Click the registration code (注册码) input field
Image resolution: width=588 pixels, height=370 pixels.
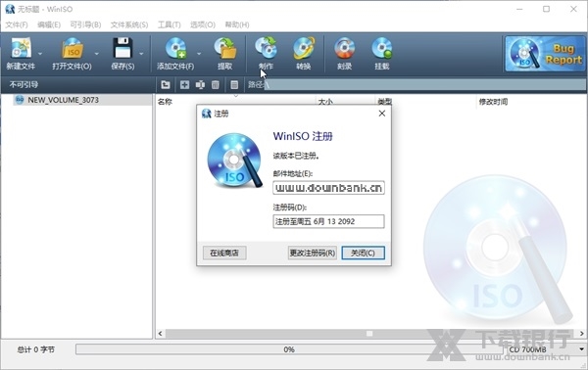(328, 221)
